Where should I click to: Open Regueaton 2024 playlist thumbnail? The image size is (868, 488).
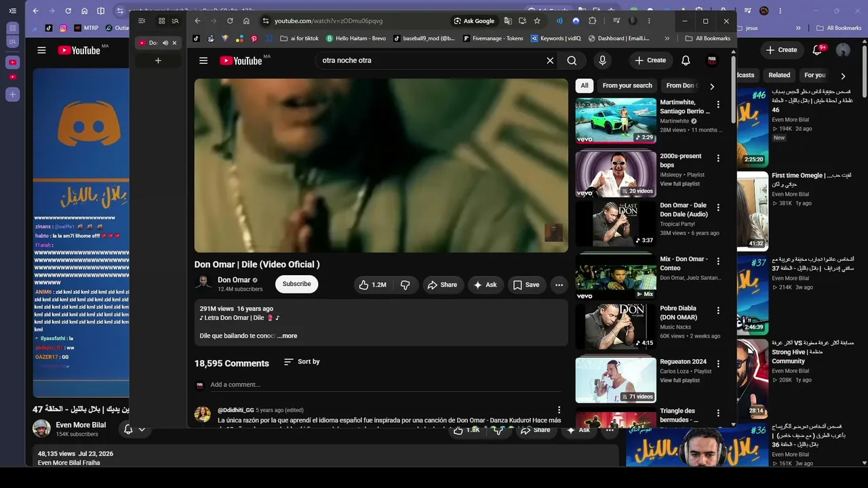click(x=616, y=380)
